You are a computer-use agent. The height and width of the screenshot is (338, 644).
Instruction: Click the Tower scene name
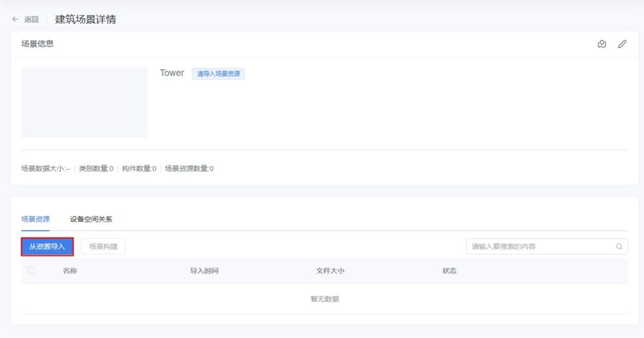pos(172,73)
